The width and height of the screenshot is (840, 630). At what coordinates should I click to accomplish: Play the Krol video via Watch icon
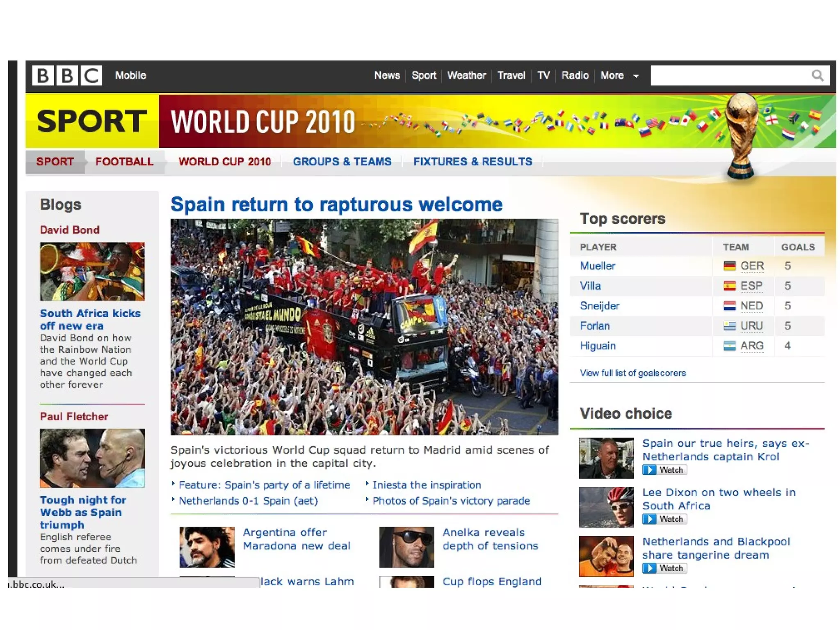tap(649, 470)
